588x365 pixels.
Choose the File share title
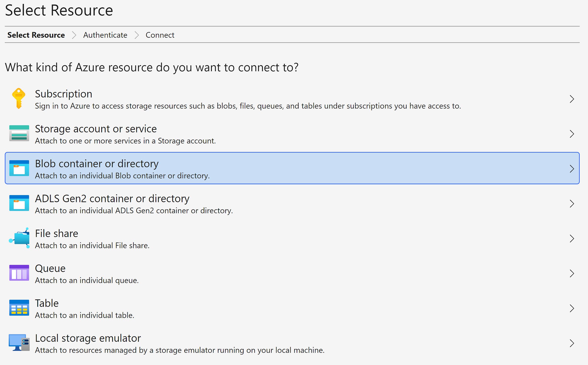point(57,234)
